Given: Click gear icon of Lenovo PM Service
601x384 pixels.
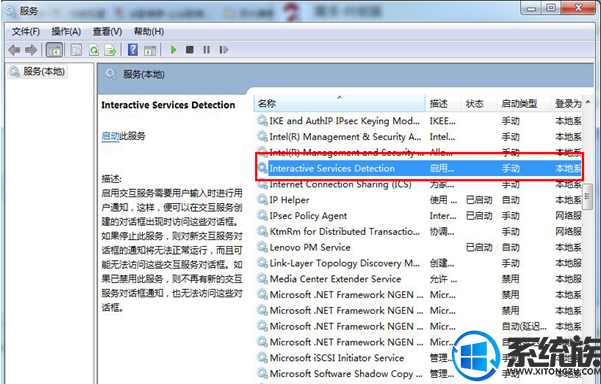Looking at the screenshot, I should tap(262, 247).
